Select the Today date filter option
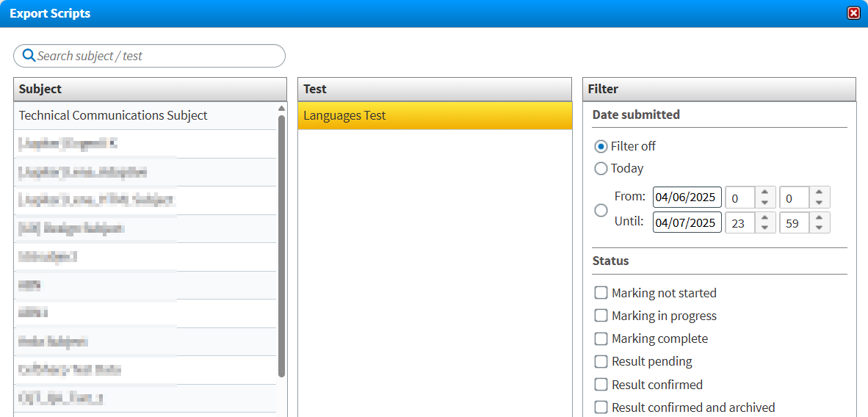Viewport: 868px width, 417px height. tap(601, 169)
